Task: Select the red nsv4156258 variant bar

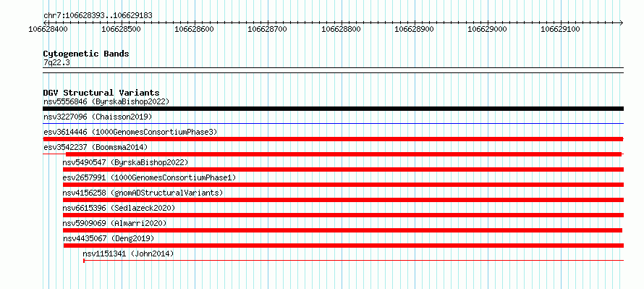Action: [x=343, y=200]
